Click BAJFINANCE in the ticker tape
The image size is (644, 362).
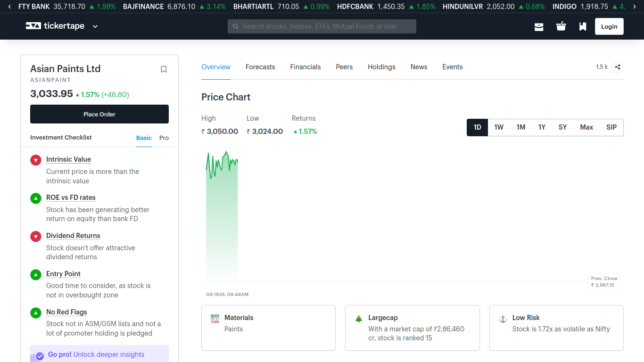[143, 7]
